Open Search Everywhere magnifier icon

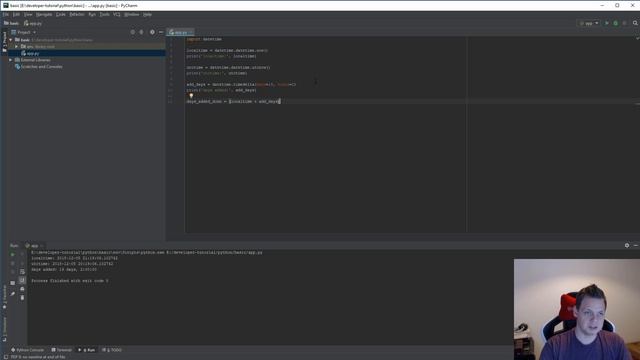click(x=635, y=23)
